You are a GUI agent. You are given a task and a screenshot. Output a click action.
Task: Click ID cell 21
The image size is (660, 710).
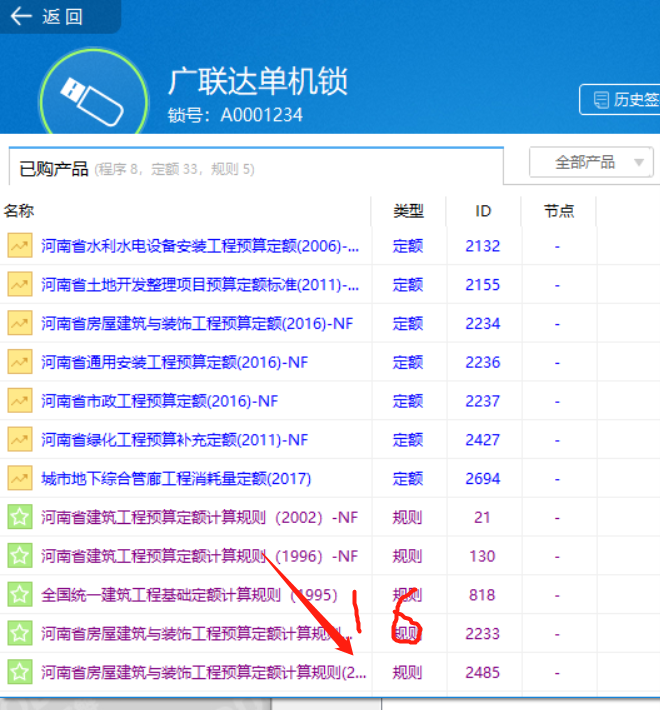[x=483, y=517]
